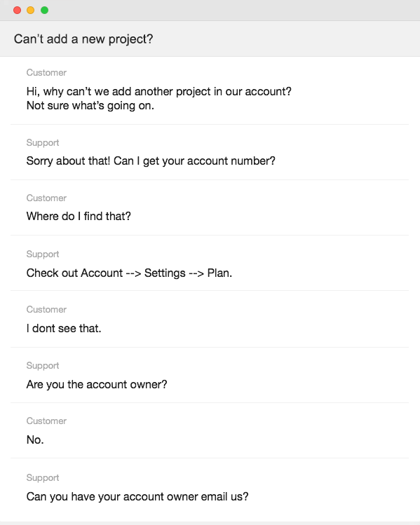Select the "I dont see that." message
The width and height of the screenshot is (420, 525).
point(64,329)
